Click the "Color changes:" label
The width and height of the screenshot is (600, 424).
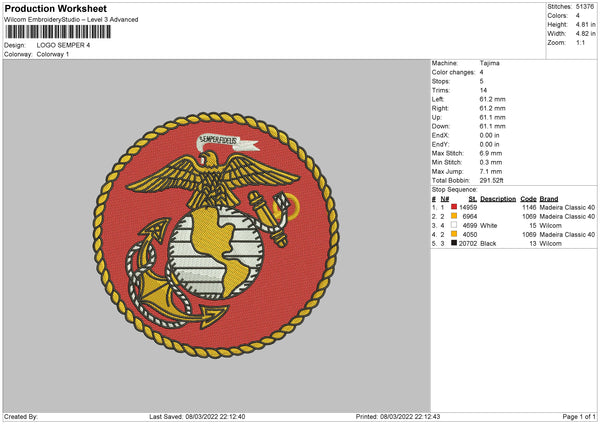[x=453, y=72]
